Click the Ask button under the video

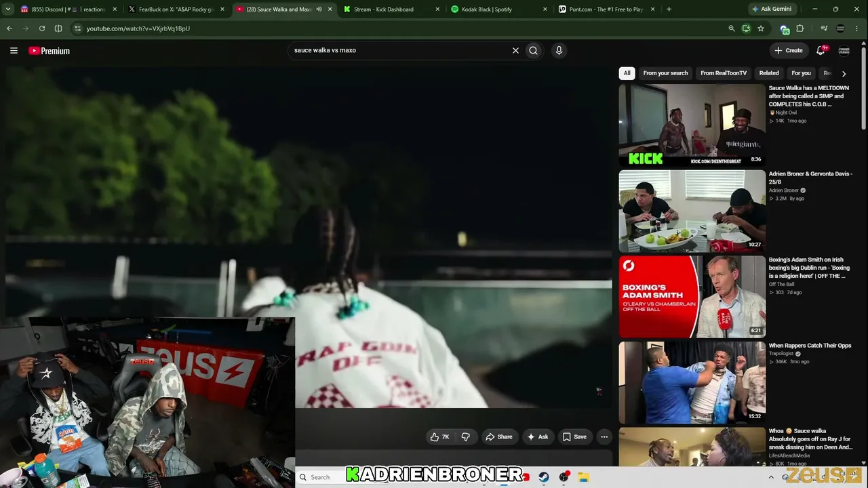click(x=538, y=437)
